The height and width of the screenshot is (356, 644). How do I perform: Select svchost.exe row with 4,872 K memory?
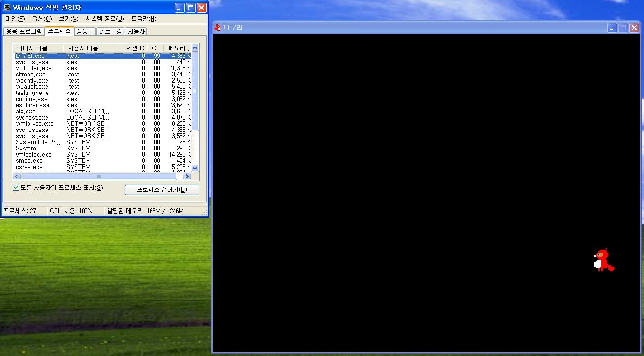tap(102, 117)
